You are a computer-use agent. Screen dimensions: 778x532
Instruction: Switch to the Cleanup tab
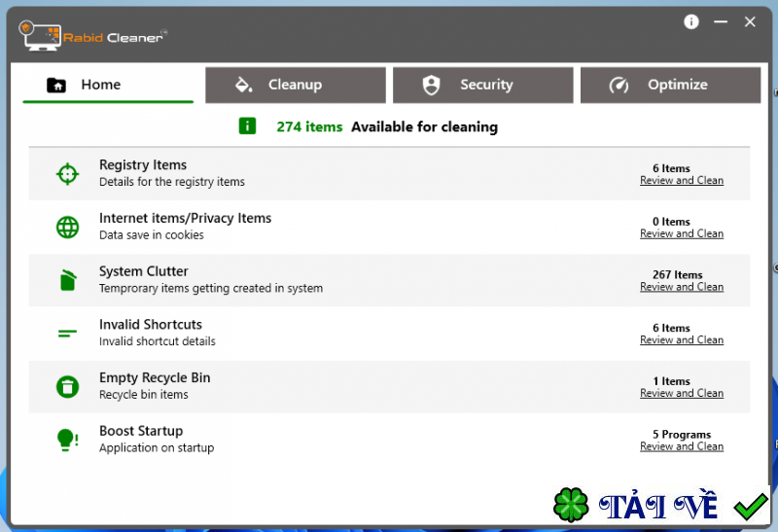(x=296, y=85)
